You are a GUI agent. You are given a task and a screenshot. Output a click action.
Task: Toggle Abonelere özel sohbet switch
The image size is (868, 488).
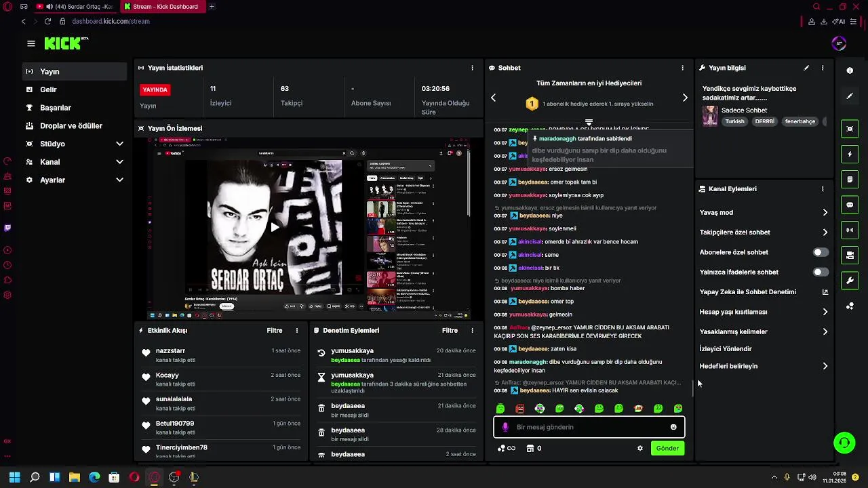pyautogui.click(x=821, y=252)
